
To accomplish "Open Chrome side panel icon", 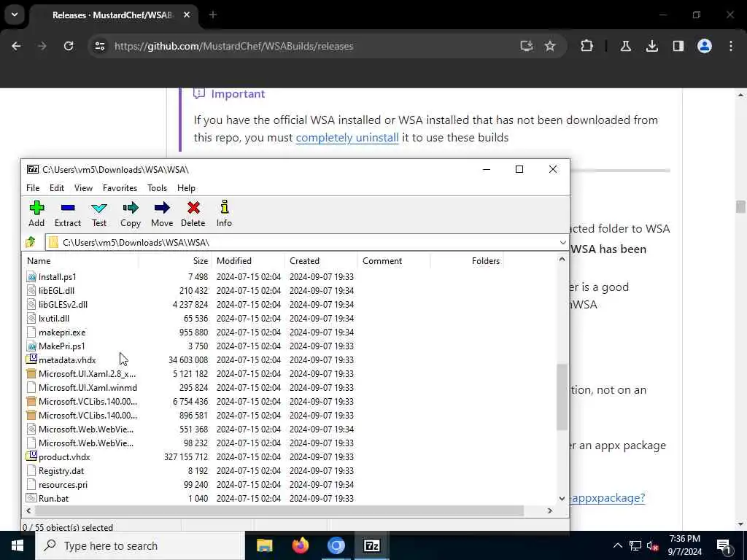I will coord(678,46).
